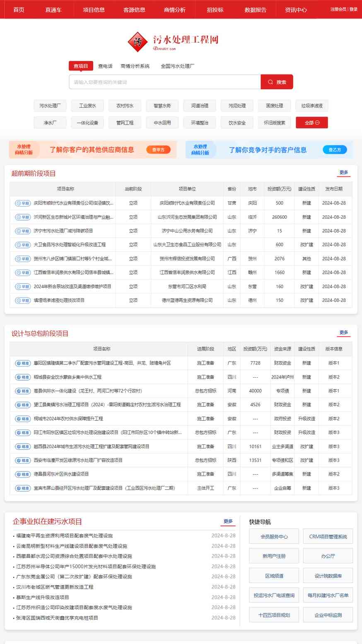Image resolution: width=362 pixels, height=644 pixels.
Task: Select the 工业废水 category tag
Action: (x=87, y=106)
